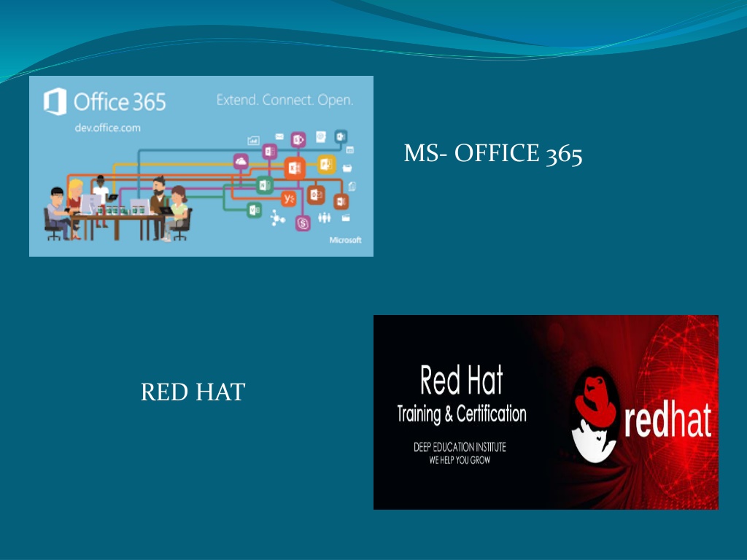Viewport: 747px width, 560px height.
Task: Click the "DEEP EDUCATION INSTITUTE" text
Action: tap(460, 447)
